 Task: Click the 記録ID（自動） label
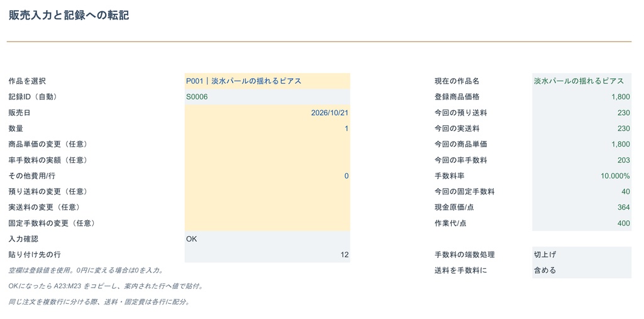point(33,97)
